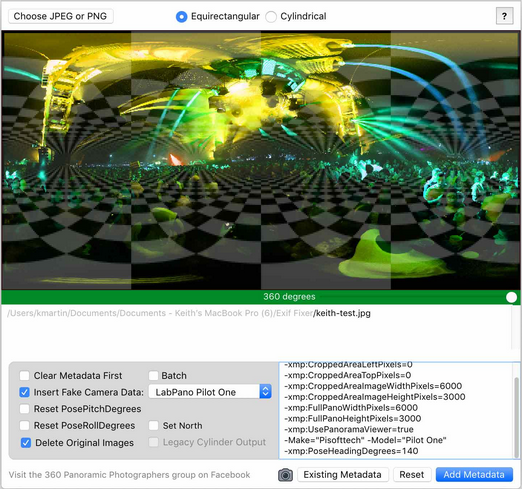The image size is (522, 489).
Task: Enable Clear Metadata First checkbox
Action: (24, 376)
